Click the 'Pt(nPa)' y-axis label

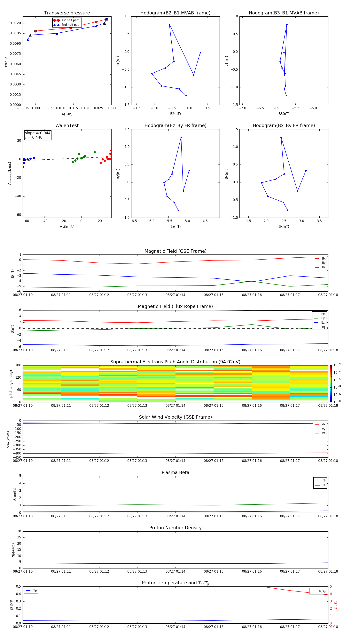tap(6, 61)
